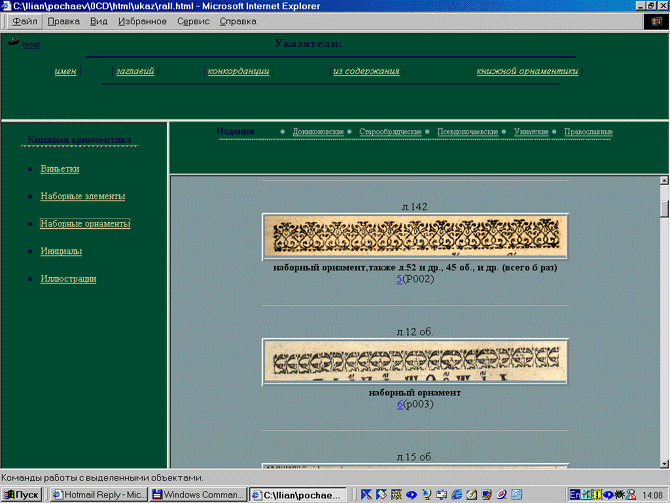The width and height of the screenshot is (670, 503).
Task: Open the Сервис menu
Action: tap(193, 20)
